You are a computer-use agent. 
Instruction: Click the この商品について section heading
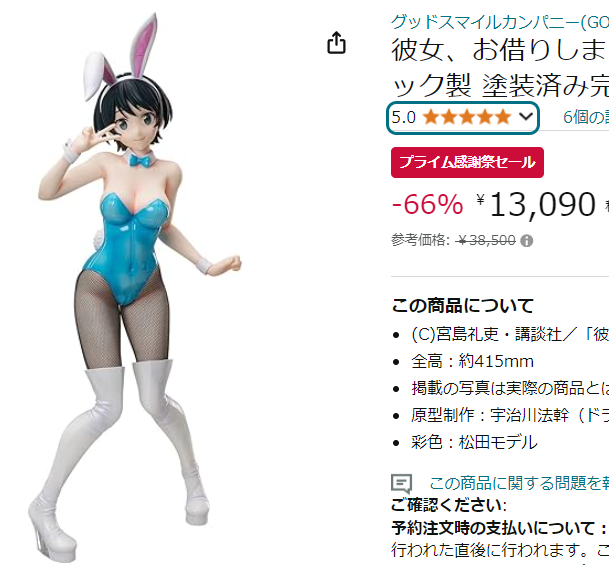pyautogui.click(x=463, y=306)
